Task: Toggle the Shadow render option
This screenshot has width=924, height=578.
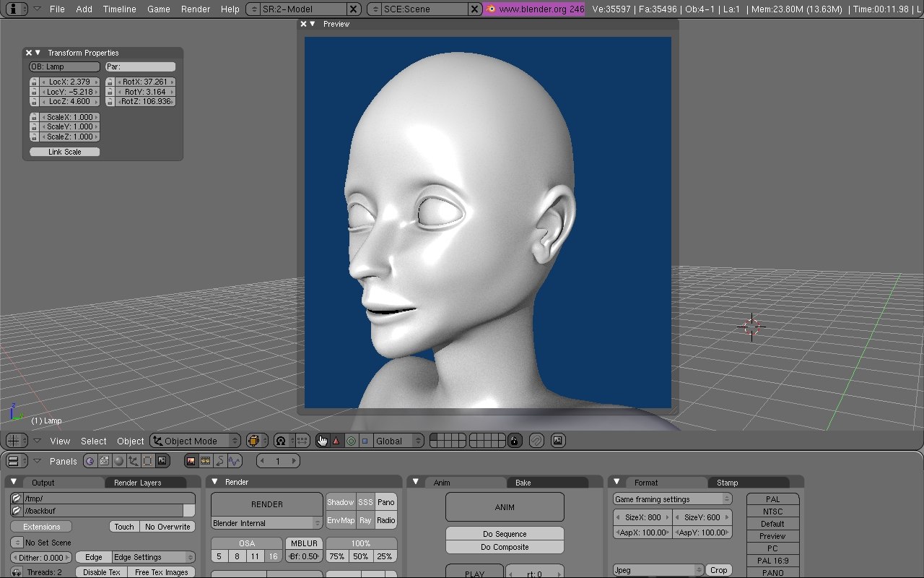Action: click(340, 502)
